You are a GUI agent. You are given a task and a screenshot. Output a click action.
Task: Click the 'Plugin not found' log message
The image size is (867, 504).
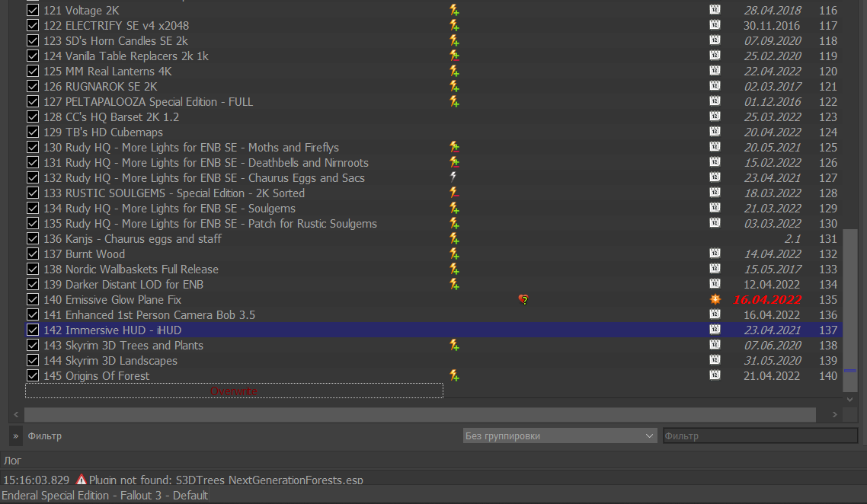(226, 480)
